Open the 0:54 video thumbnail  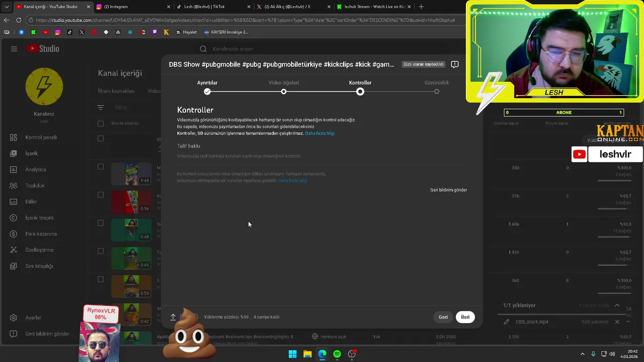tap(131, 202)
